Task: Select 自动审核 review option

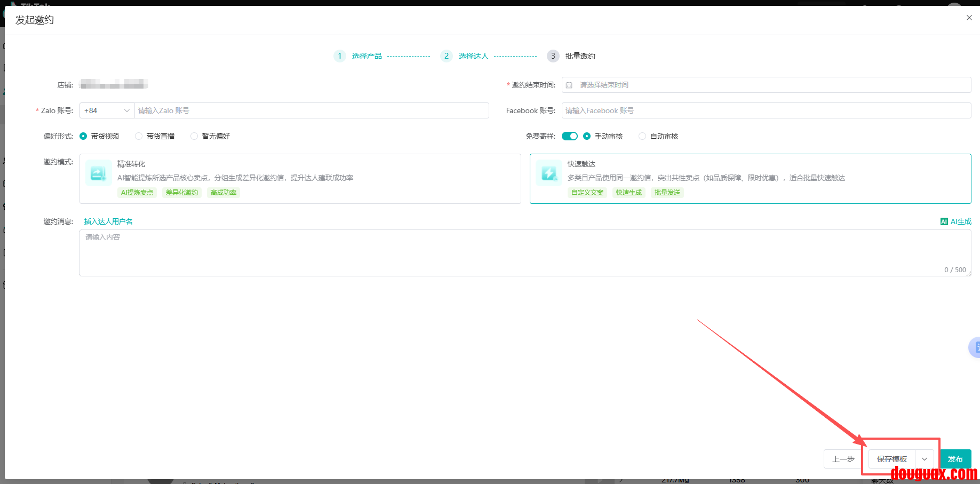Action: pyautogui.click(x=642, y=136)
